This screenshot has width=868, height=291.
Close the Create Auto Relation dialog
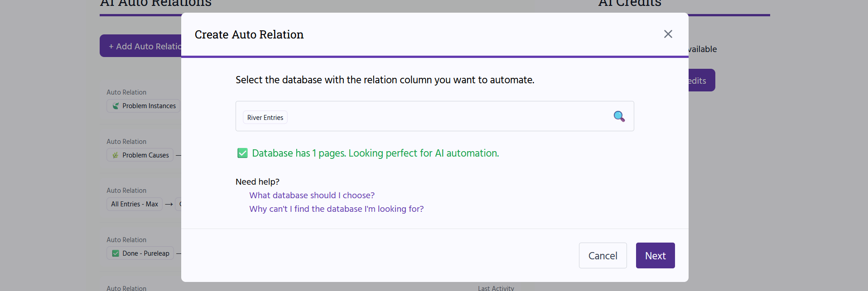[x=668, y=34]
